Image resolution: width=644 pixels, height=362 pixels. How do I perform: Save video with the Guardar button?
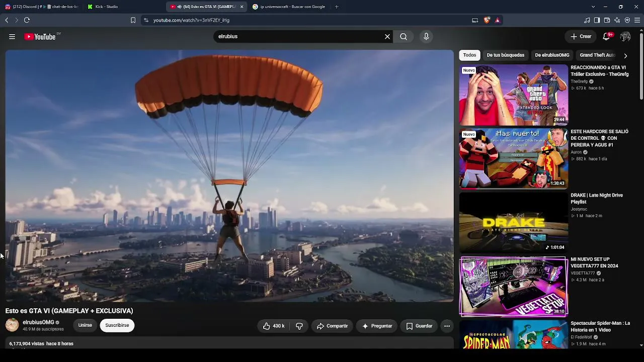point(419,326)
